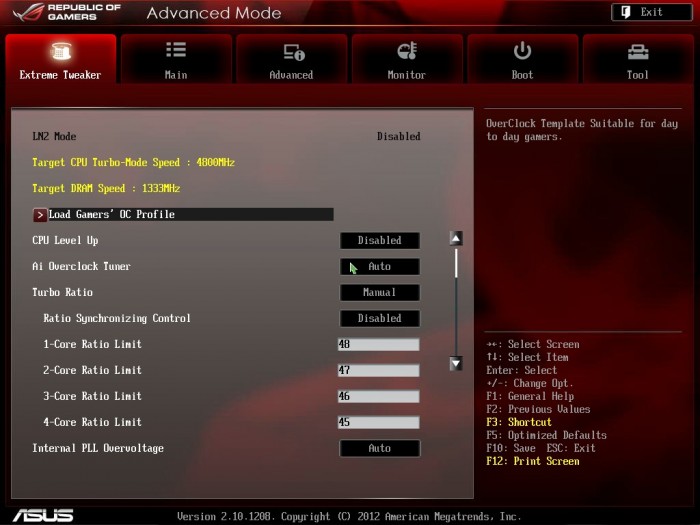Screen dimensions: 700x525
Task: Open Internal PLL Overvoltage Auto dropdown
Action: (x=379, y=448)
